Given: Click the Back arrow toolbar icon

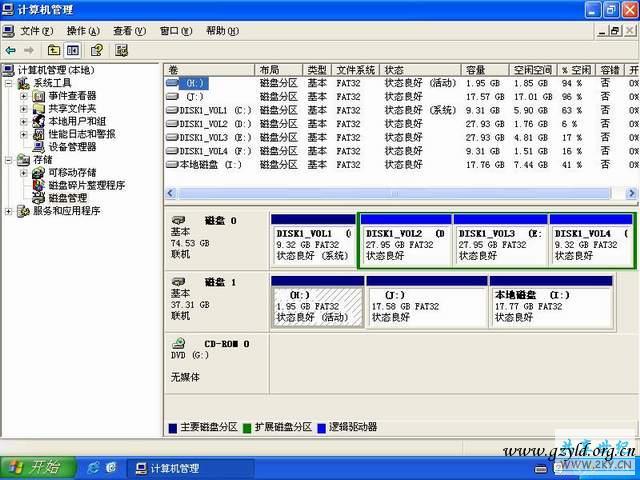Looking at the screenshot, I should 10,49.
